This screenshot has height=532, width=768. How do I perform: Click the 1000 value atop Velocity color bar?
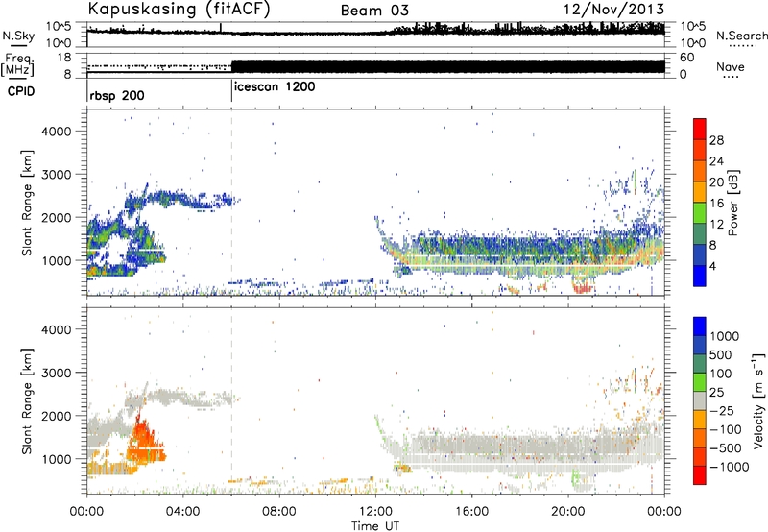click(725, 336)
